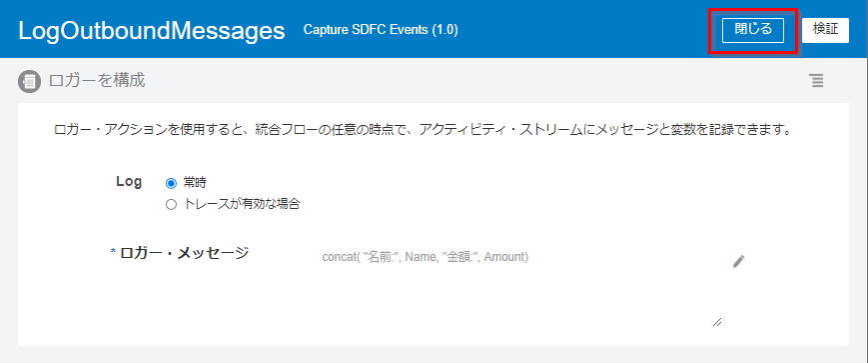Click the Capture SDFC Events (1.0) label
Image resolution: width=868 pixels, height=363 pixels.
point(381,30)
